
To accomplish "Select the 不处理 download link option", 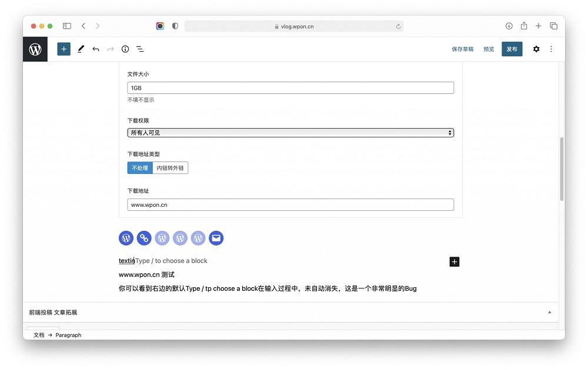I will pos(139,167).
